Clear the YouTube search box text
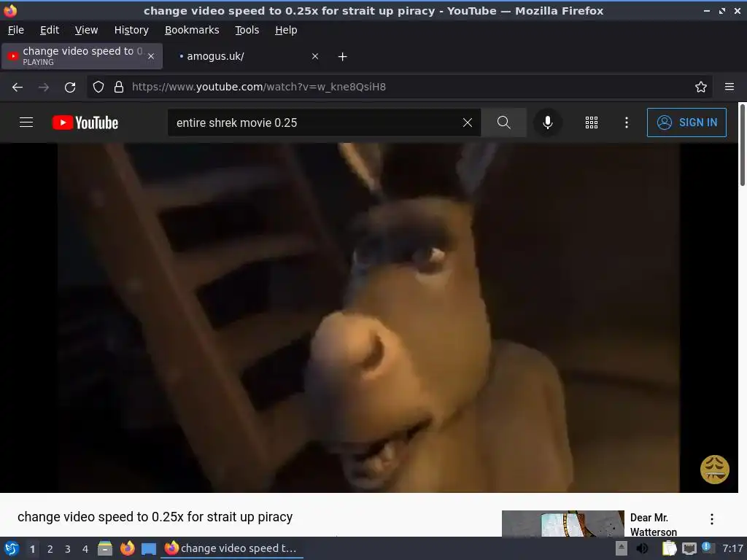This screenshot has width=747, height=560. pyautogui.click(x=468, y=122)
